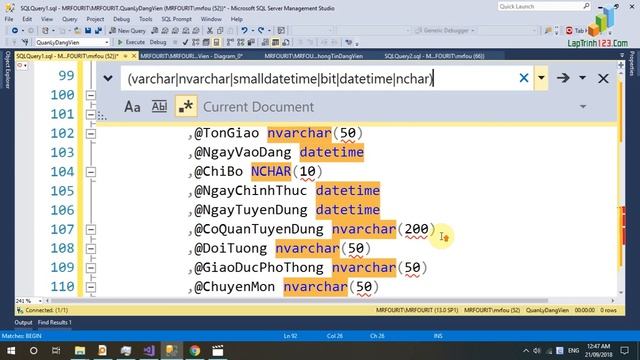This screenshot has height=360, width=640.
Task: Switch to the SQLQuery2.sql tab
Action: (434, 56)
